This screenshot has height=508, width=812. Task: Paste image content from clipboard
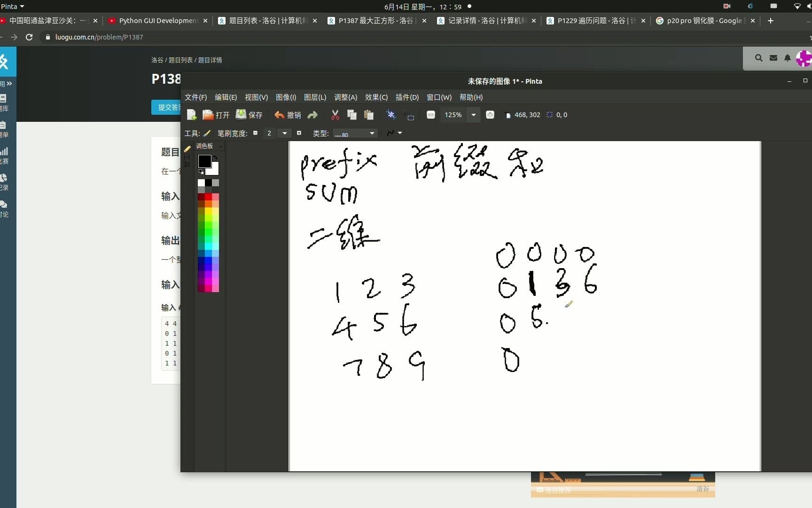coord(369,115)
